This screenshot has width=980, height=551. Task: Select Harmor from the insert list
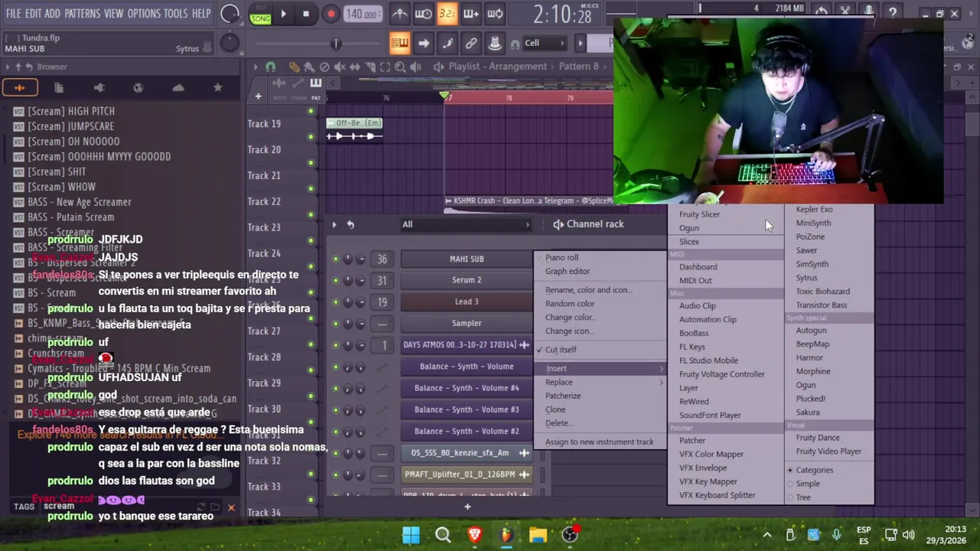pos(809,357)
